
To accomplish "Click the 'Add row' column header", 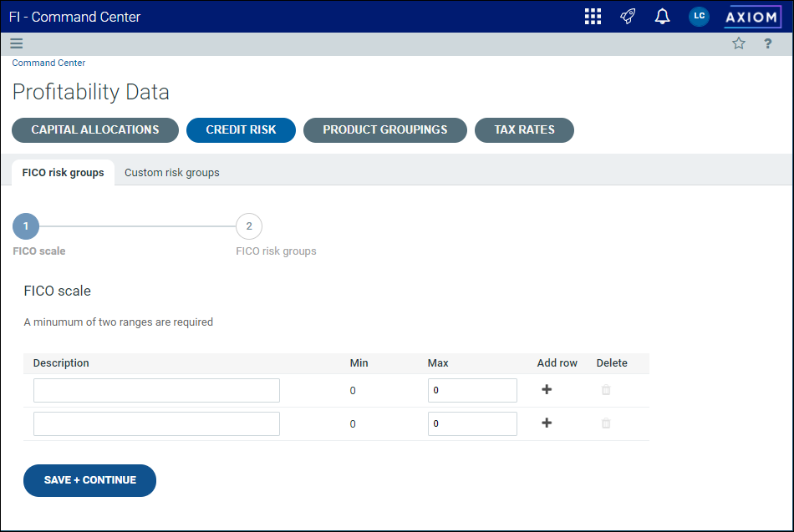I will pos(557,363).
